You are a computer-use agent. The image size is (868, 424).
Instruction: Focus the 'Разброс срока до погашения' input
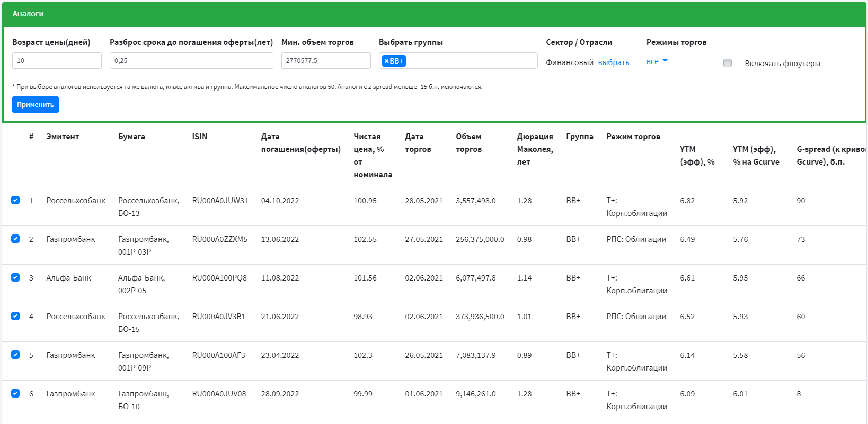191,60
